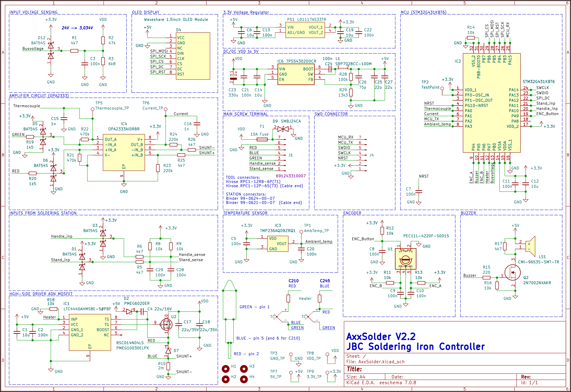
Task: Click the Waveshare OLED module D4 symbol
Action: pyautogui.click(x=193, y=56)
